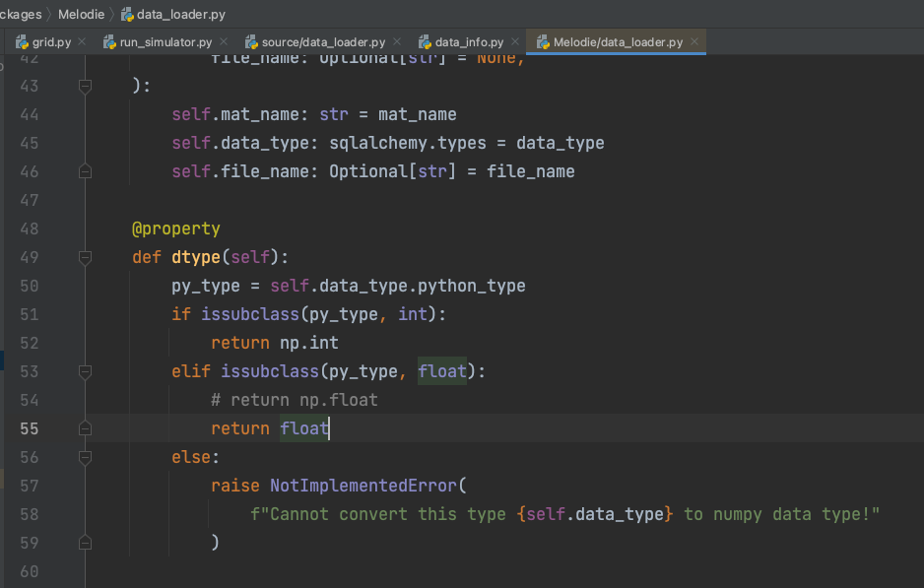Viewport: 924px width, 588px height.
Task: Close the Melodie/data_loader.py tab
Action: tap(694, 41)
